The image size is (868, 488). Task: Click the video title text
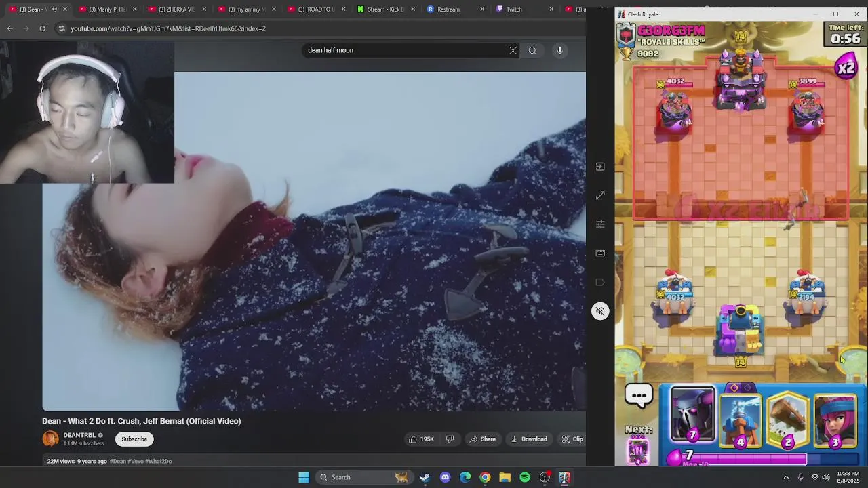pyautogui.click(x=142, y=421)
